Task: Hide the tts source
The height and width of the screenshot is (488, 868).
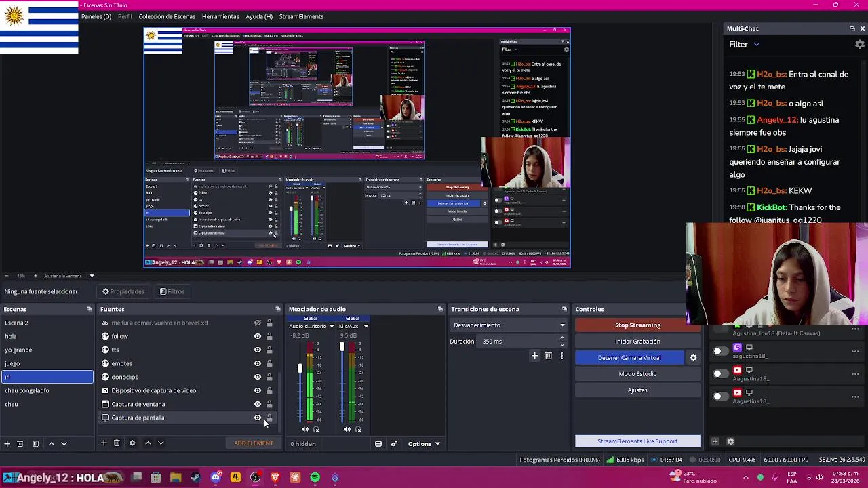Action: (258, 350)
